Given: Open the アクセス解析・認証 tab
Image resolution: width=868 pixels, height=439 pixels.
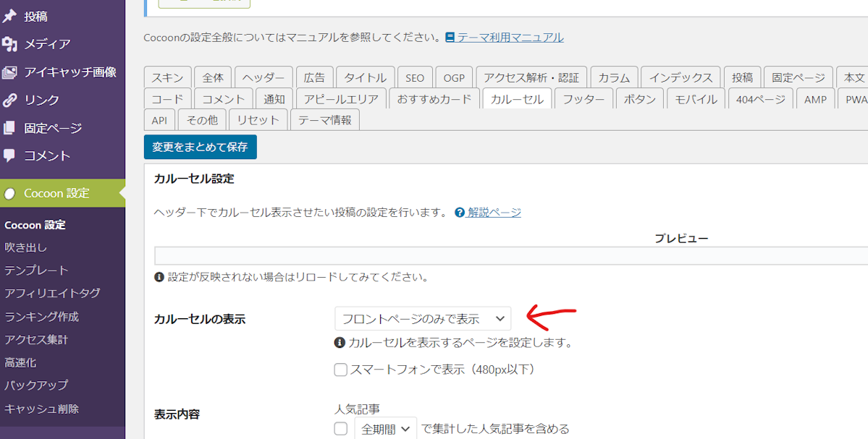Looking at the screenshot, I should coord(531,77).
